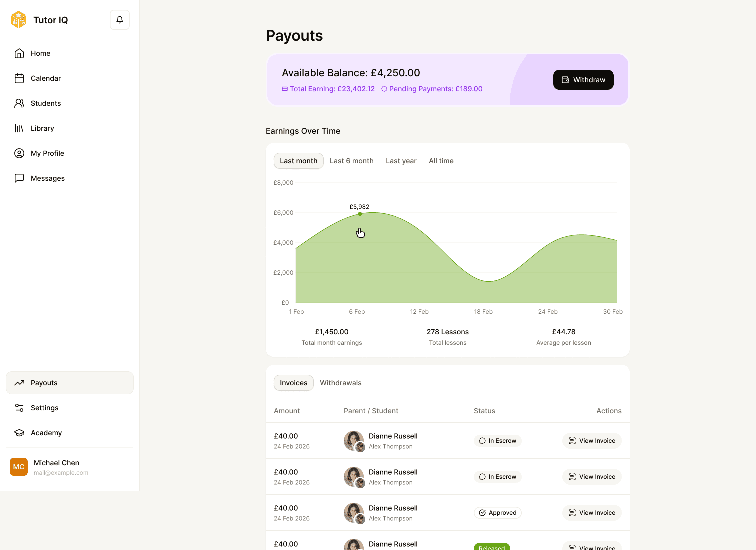Click the Parent / Student column header
The height and width of the screenshot is (550, 756).
click(x=371, y=411)
